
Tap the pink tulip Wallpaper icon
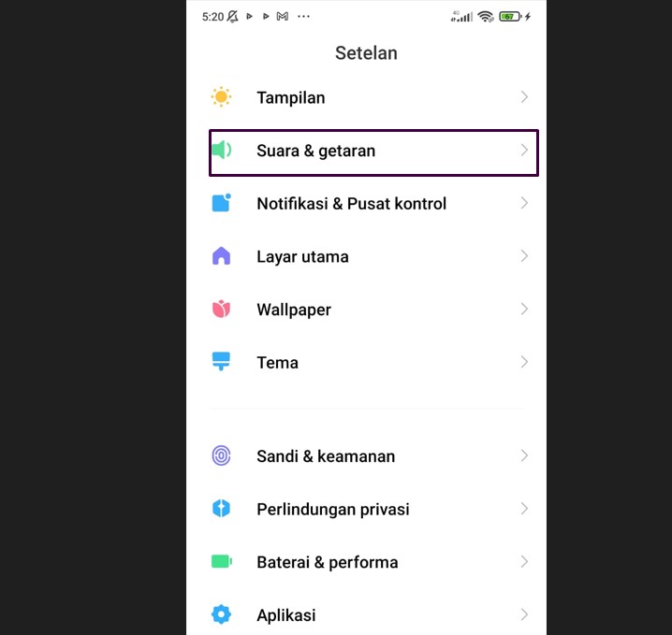(x=221, y=309)
